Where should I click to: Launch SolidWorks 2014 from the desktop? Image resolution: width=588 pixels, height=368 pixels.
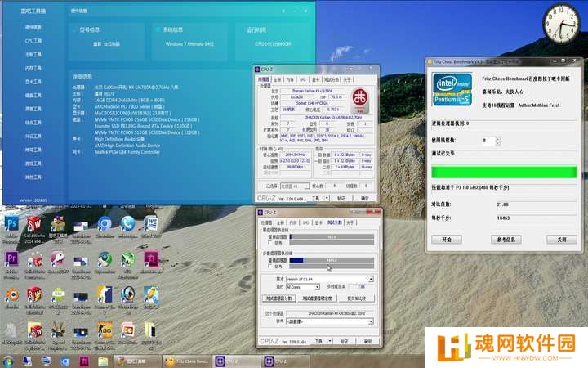(x=34, y=224)
